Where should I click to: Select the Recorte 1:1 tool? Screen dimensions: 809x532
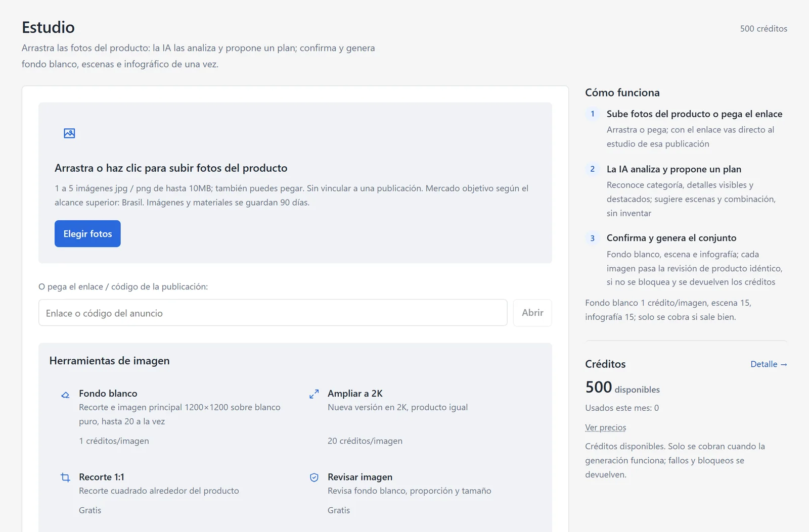pos(171,493)
